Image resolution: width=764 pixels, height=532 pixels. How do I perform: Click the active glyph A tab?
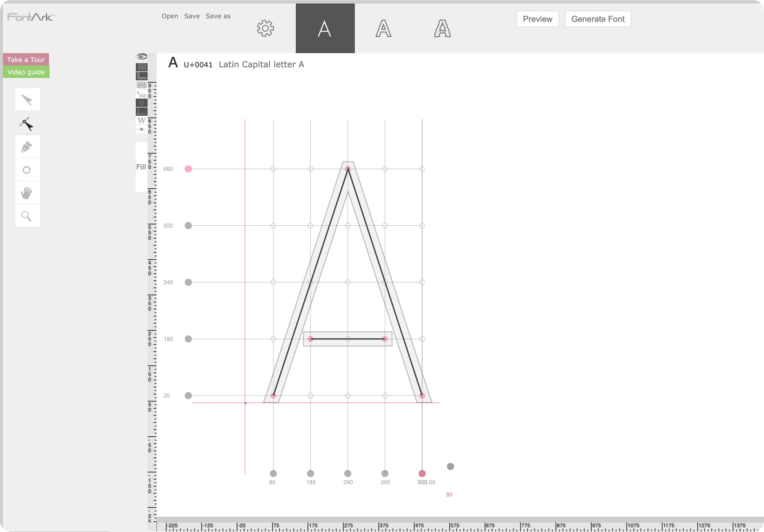[325, 28]
